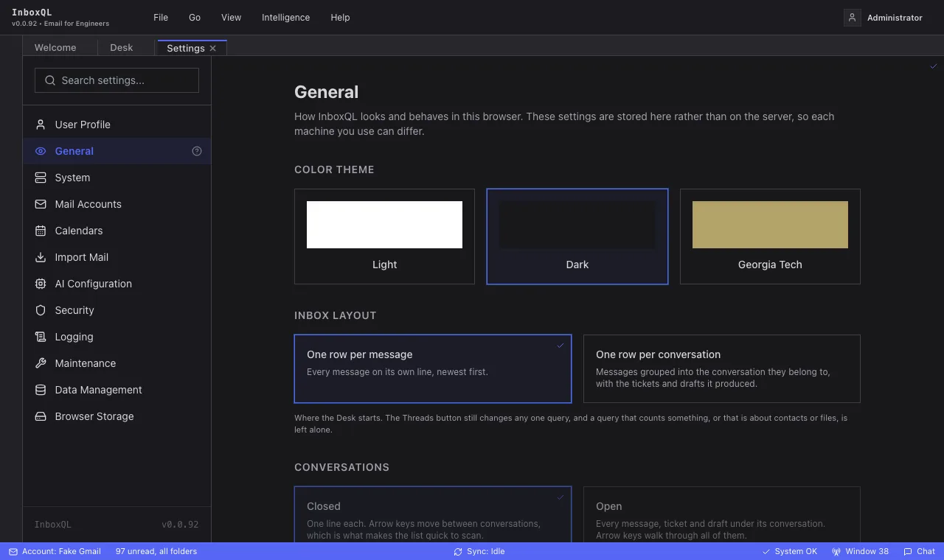Screen dimensions: 944x560
Task: Click the Browser Storage drive icon
Action: pos(41,416)
